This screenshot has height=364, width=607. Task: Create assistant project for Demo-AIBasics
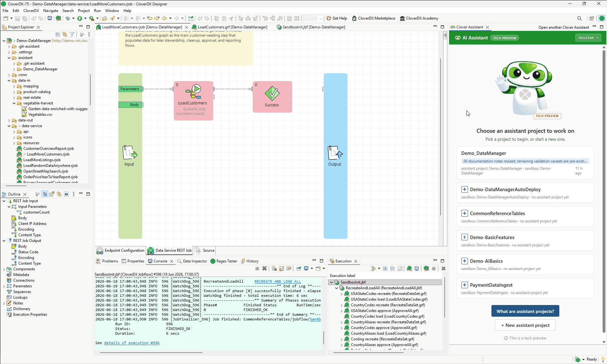point(465,261)
